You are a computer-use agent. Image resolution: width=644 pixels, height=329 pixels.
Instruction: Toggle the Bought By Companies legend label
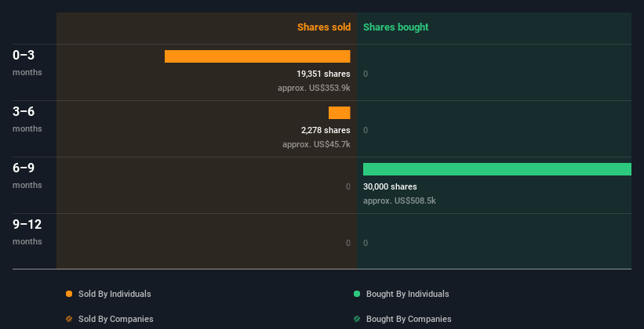pyautogui.click(x=409, y=319)
